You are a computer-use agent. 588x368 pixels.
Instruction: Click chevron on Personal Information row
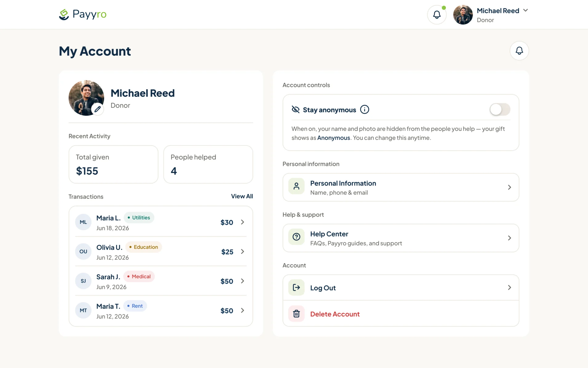click(x=510, y=187)
